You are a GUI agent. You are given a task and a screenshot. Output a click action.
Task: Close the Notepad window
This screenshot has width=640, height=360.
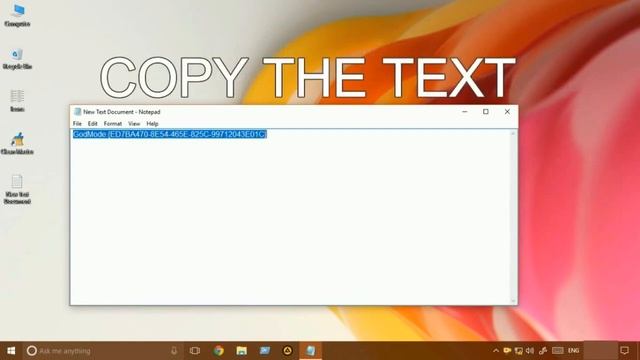507,111
